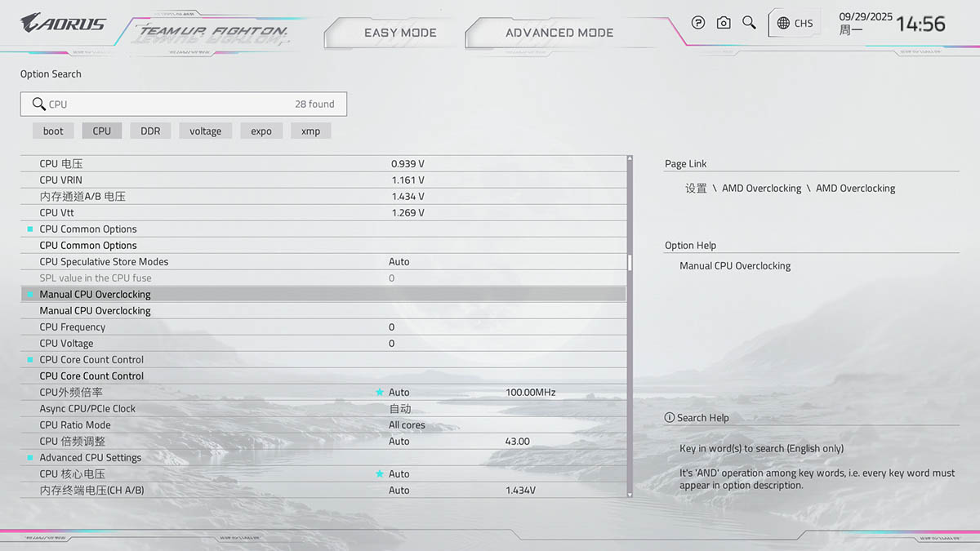Open CPU Ratio Mode All cores dropdown
980x551 pixels.
click(407, 425)
